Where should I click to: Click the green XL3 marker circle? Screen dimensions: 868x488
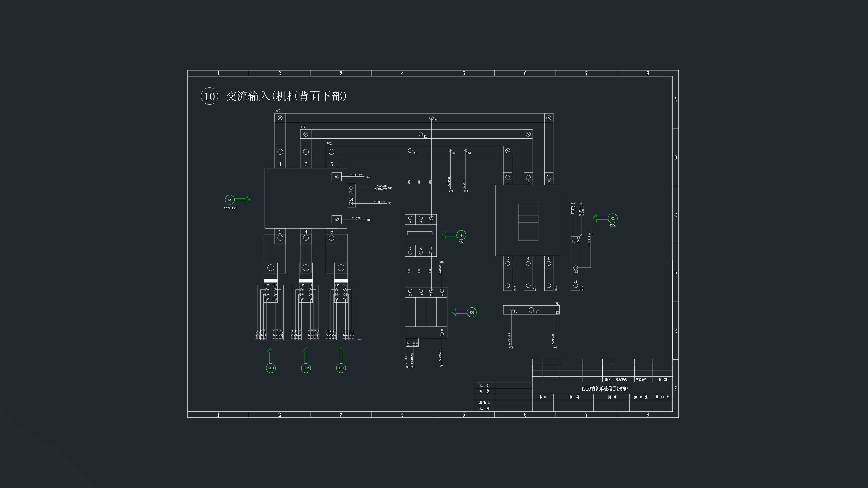coord(271,368)
